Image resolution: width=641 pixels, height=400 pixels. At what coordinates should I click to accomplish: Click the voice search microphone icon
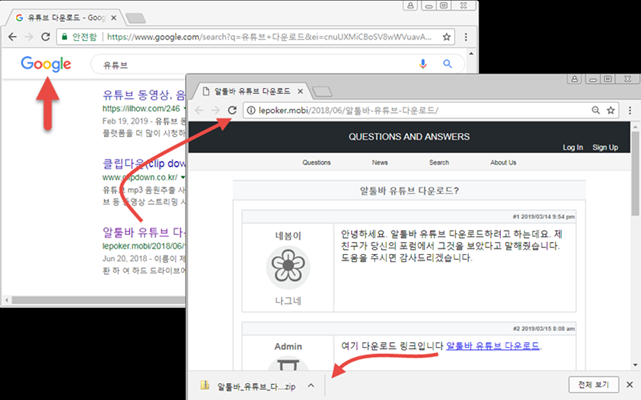click(423, 64)
